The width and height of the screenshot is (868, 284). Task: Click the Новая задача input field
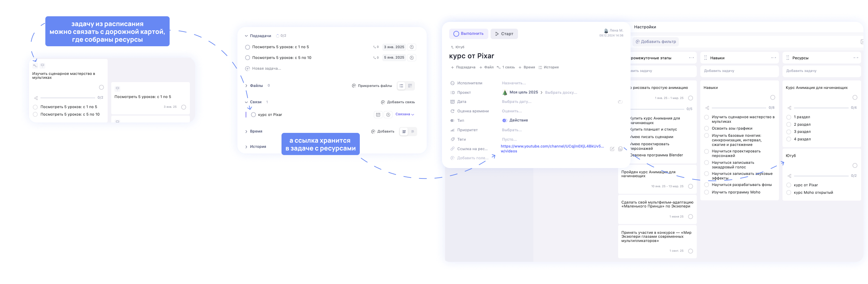(x=266, y=69)
